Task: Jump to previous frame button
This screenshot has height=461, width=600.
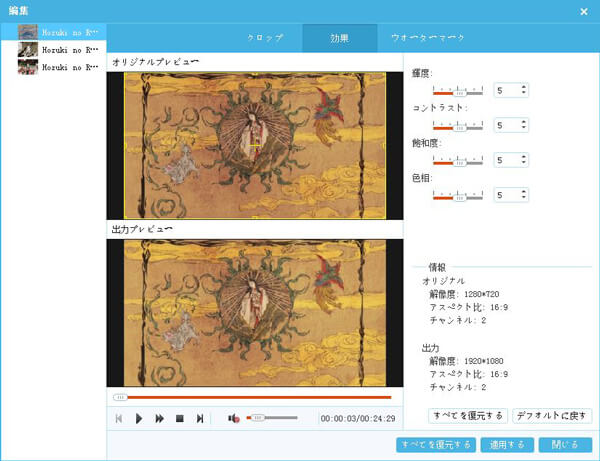Action: click(119, 418)
